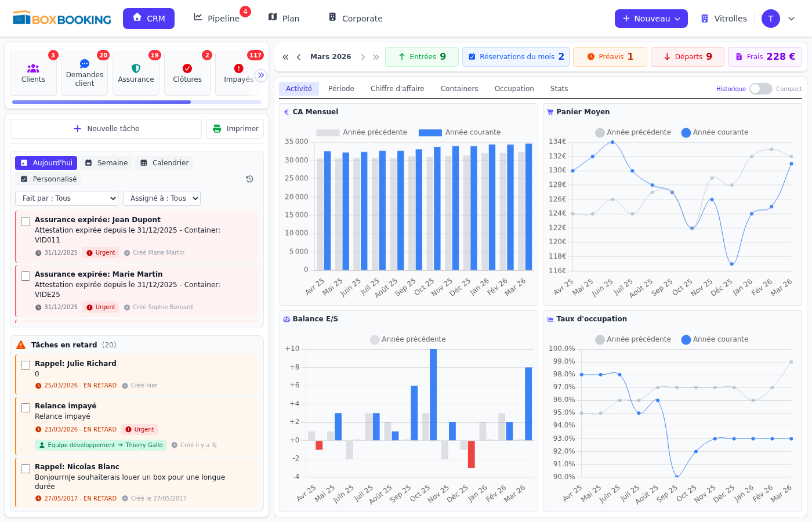
Task: Open the 'Fait par : Tous' dropdown
Action: [x=66, y=198]
